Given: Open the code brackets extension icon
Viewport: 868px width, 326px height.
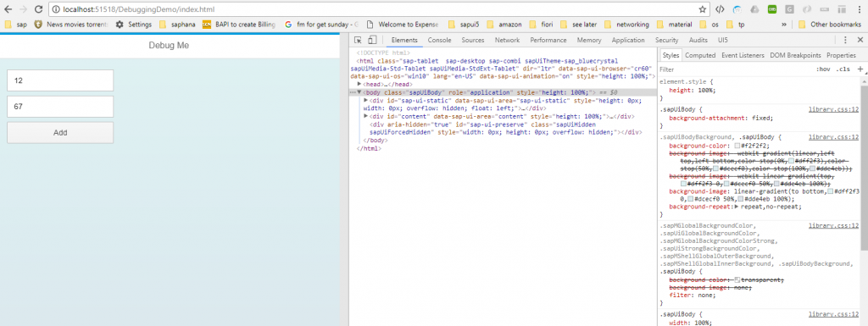Looking at the screenshot, I should [x=720, y=9].
